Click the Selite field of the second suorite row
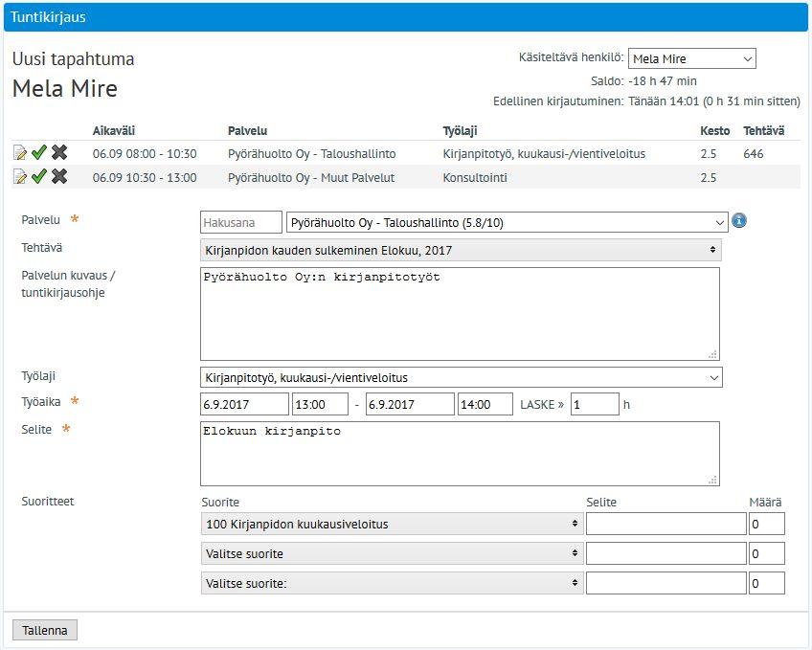 [x=665, y=553]
